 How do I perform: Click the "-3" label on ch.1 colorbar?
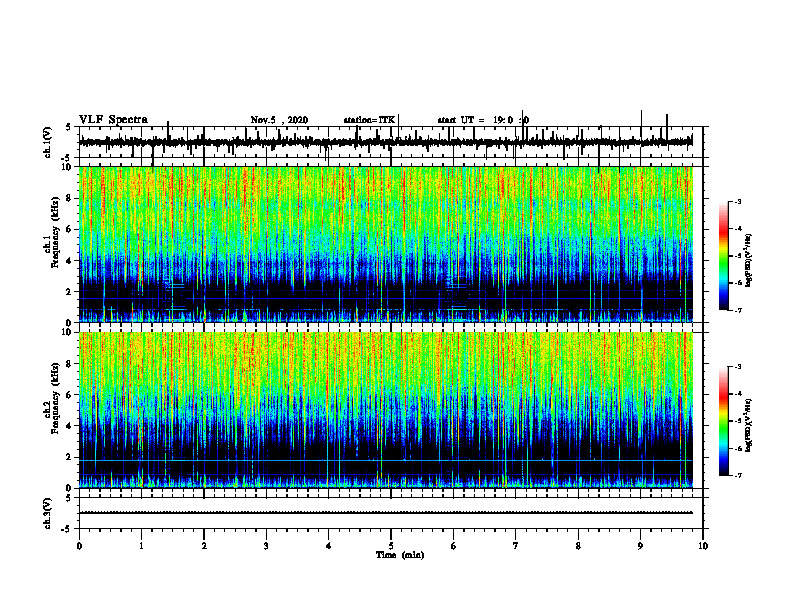738,201
